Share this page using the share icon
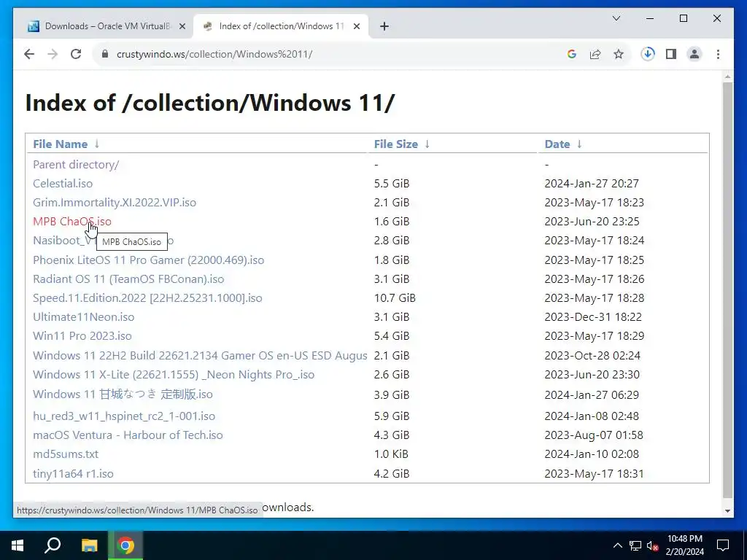 pyautogui.click(x=595, y=54)
